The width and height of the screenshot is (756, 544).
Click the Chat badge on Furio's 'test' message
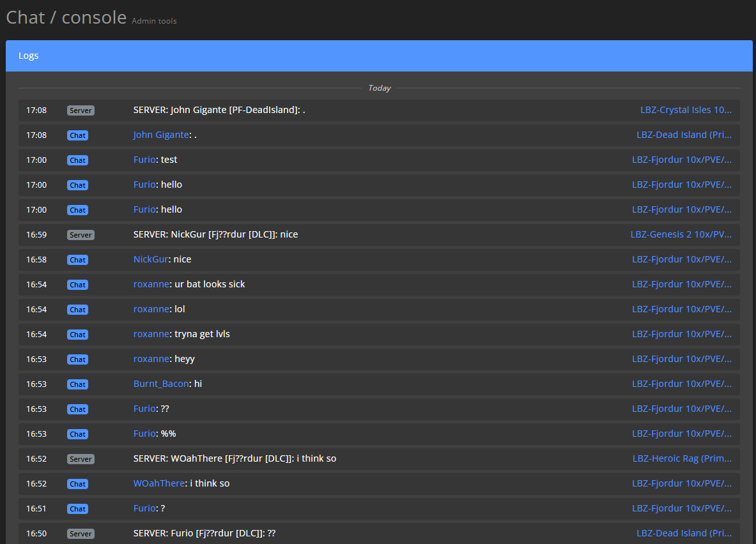click(77, 160)
